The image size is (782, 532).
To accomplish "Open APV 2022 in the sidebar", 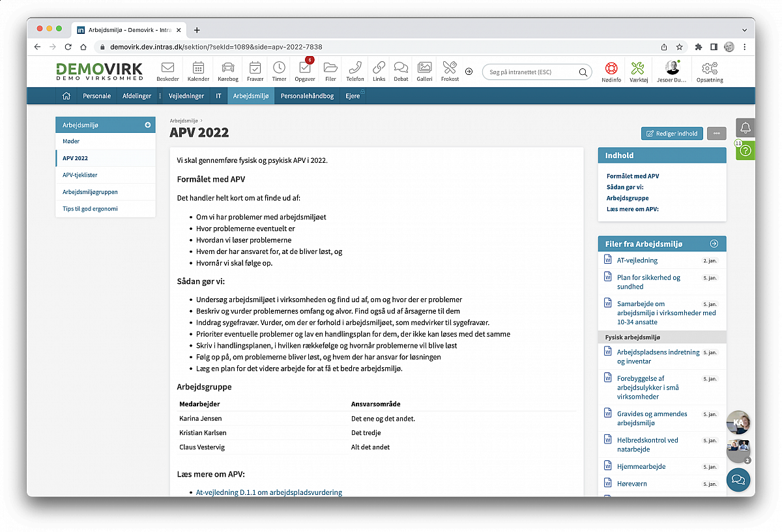I will click(x=106, y=158).
